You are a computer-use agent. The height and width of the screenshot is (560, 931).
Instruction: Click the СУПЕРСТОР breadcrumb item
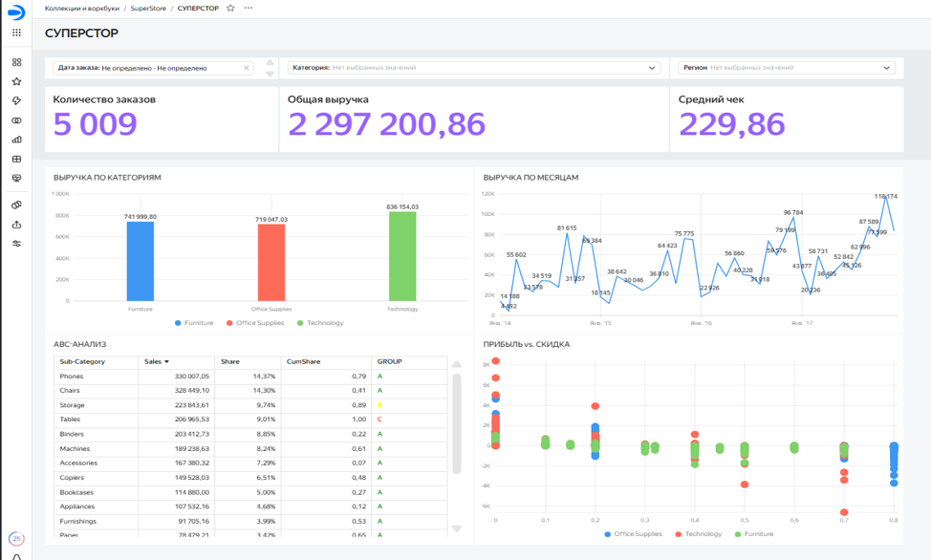(198, 9)
